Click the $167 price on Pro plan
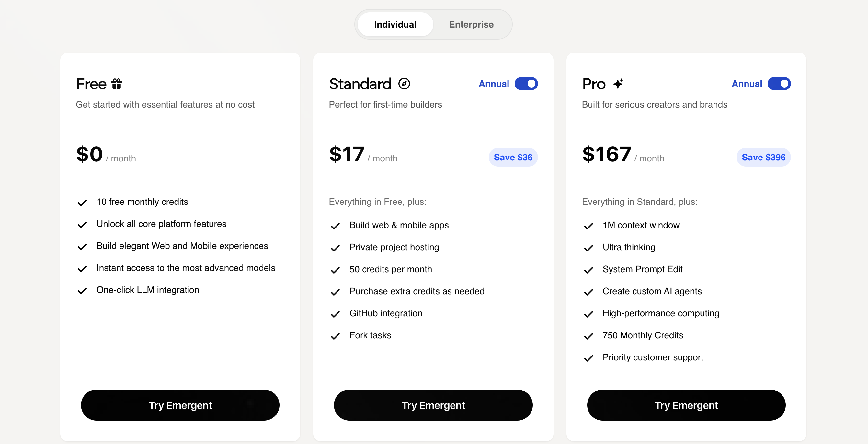 click(607, 154)
